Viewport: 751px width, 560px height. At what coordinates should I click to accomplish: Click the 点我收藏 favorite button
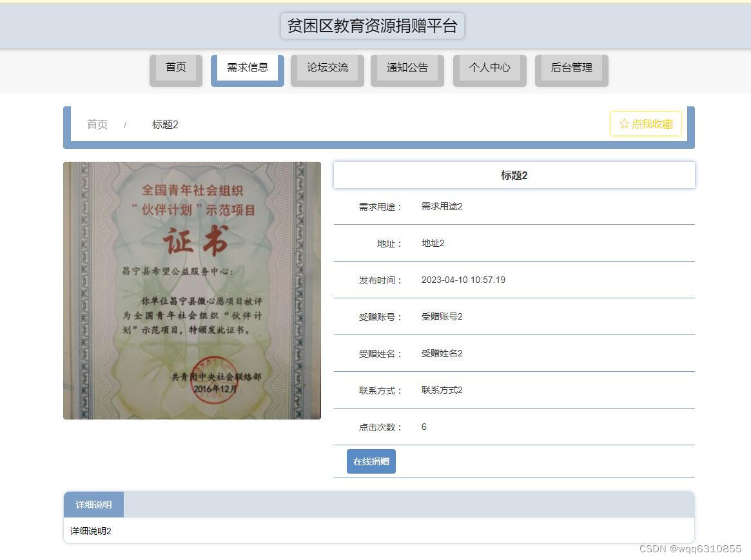tap(646, 124)
